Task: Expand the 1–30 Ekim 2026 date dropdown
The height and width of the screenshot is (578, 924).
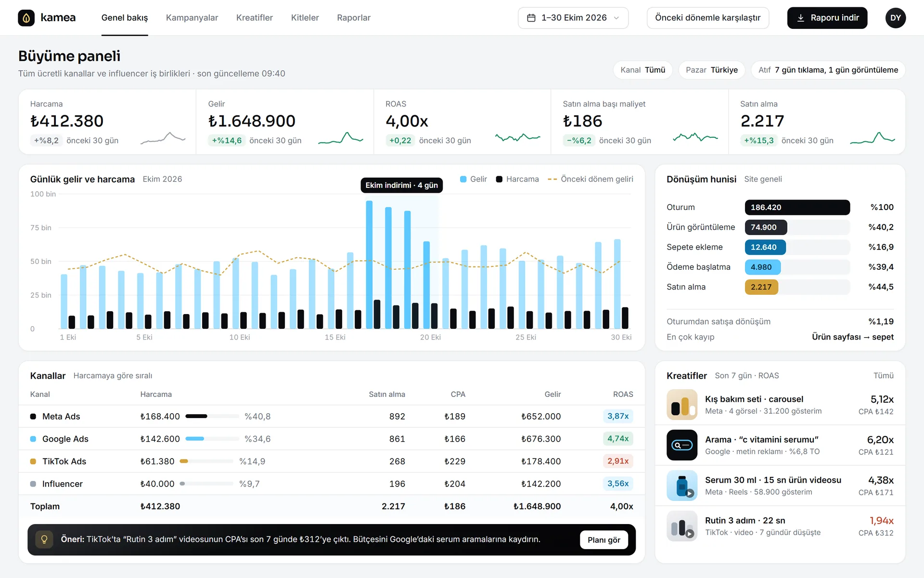Action: 573,18
